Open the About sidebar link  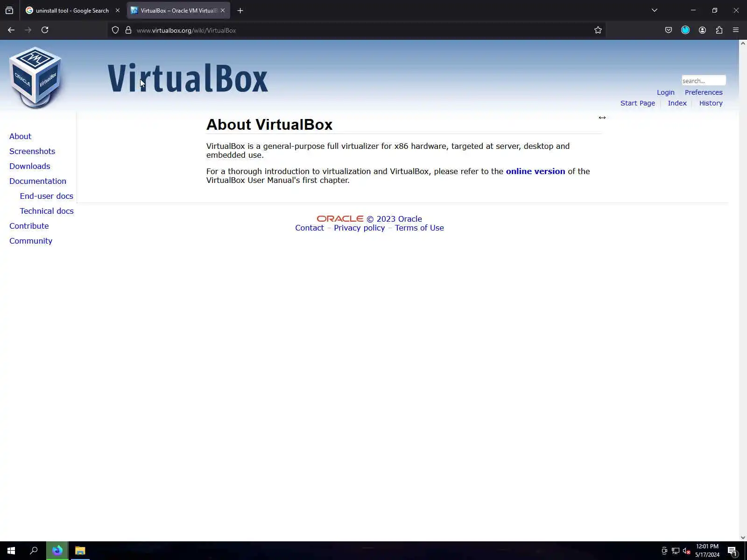coord(20,136)
